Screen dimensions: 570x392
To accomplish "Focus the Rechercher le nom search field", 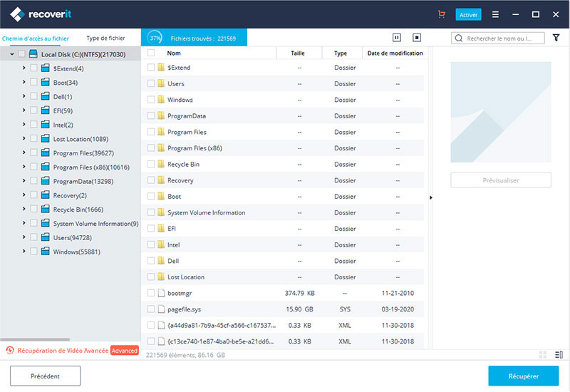I will point(497,38).
